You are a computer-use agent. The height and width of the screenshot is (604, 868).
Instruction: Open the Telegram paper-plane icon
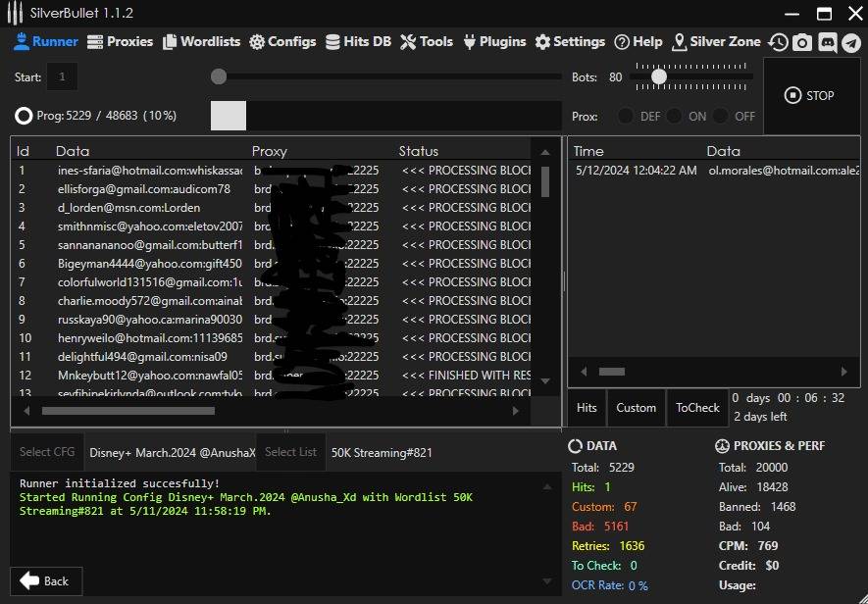pyautogui.click(x=851, y=42)
